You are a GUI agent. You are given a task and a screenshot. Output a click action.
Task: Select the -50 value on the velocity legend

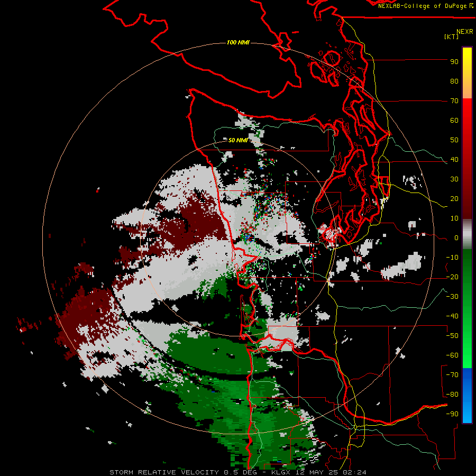click(x=452, y=336)
